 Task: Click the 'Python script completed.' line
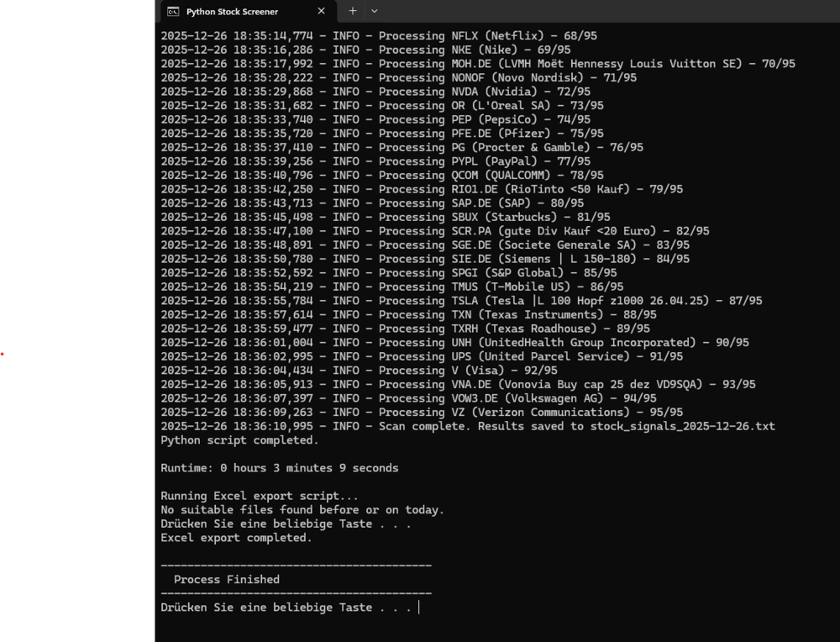pos(239,440)
